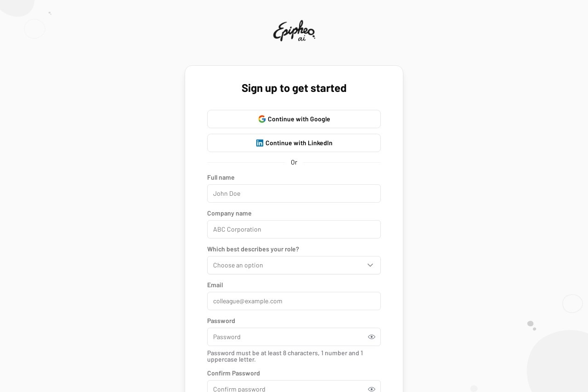Click the 'Sign up to get started' heading
The image size is (588, 392).
pyautogui.click(x=294, y=88)
